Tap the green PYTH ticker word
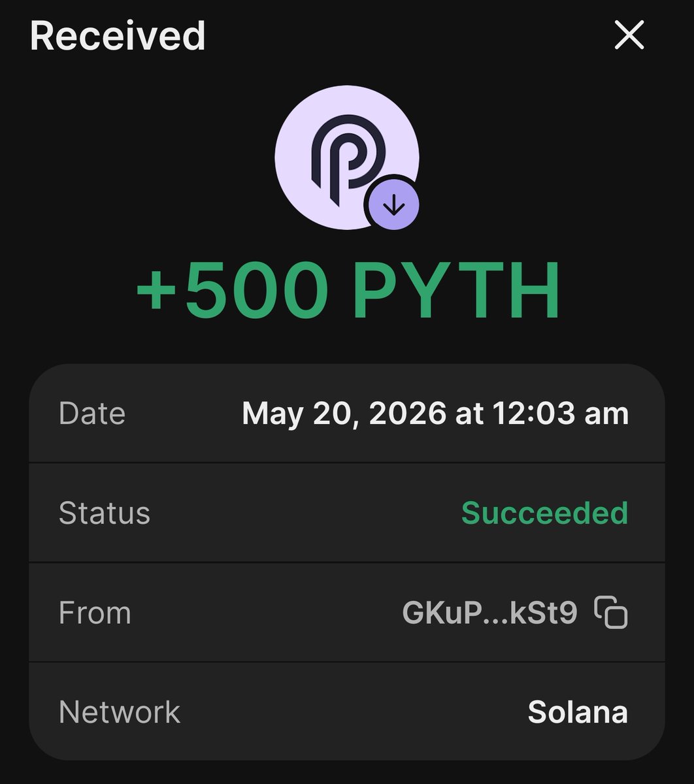This screenshot has height=784, width=694. click(x=456, y=290)
